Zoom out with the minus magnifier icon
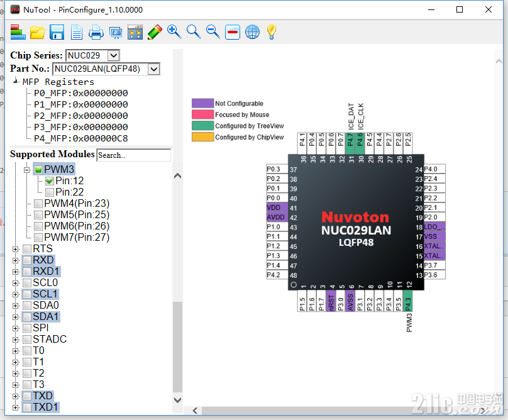508x420 pixels. 213,32
